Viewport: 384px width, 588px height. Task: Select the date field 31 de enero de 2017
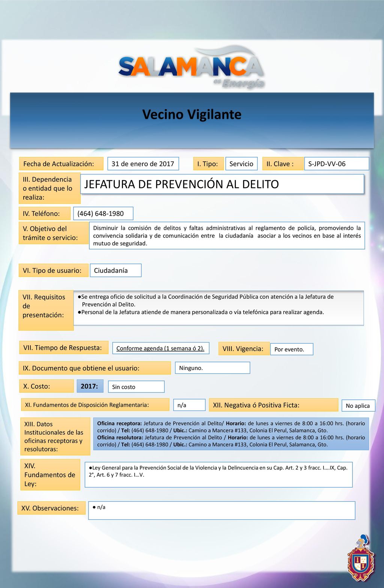143,164
